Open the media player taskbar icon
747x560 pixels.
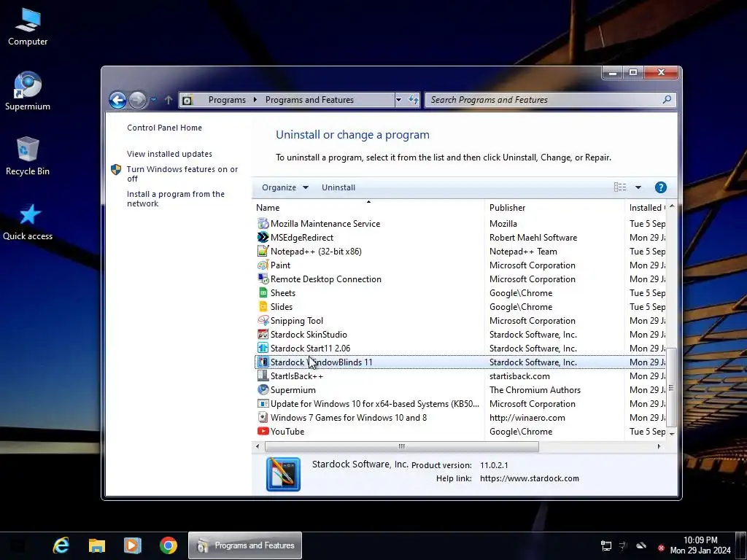[133, 545]
